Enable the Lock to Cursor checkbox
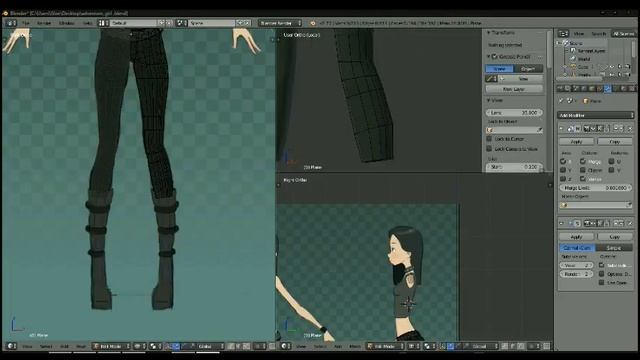Screen dimensions: 640x360 (x=489, y=139)
